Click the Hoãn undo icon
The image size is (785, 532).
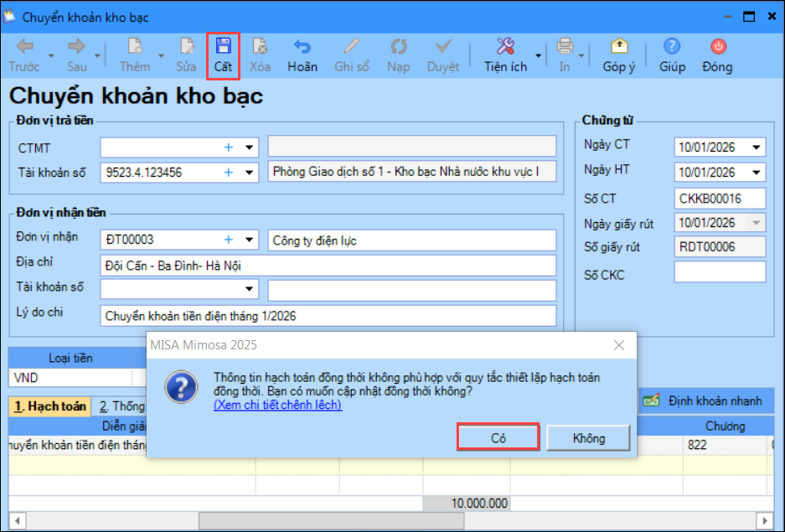pos(302,47)
